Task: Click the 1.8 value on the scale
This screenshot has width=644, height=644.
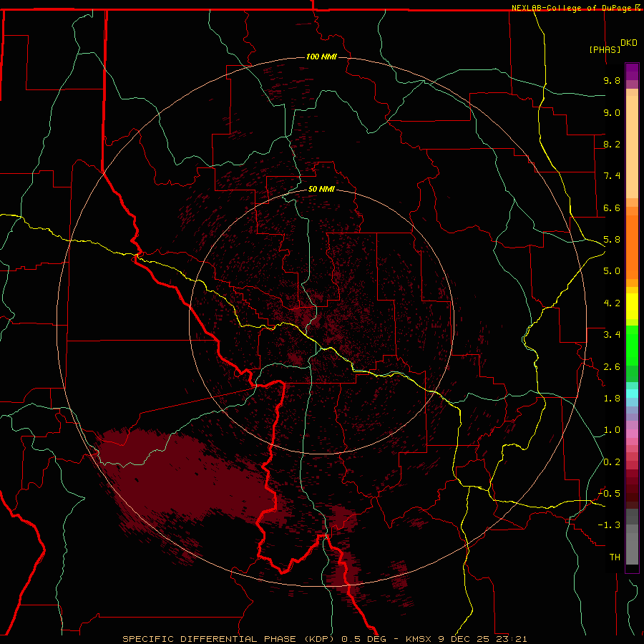Action: coord(612,399)
